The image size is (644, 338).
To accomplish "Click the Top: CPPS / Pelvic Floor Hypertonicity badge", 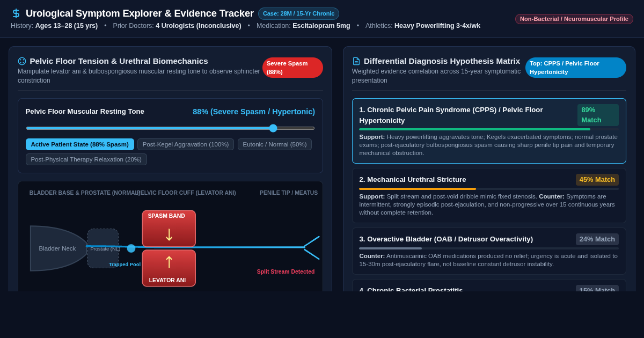I will [x=576, y=68].
